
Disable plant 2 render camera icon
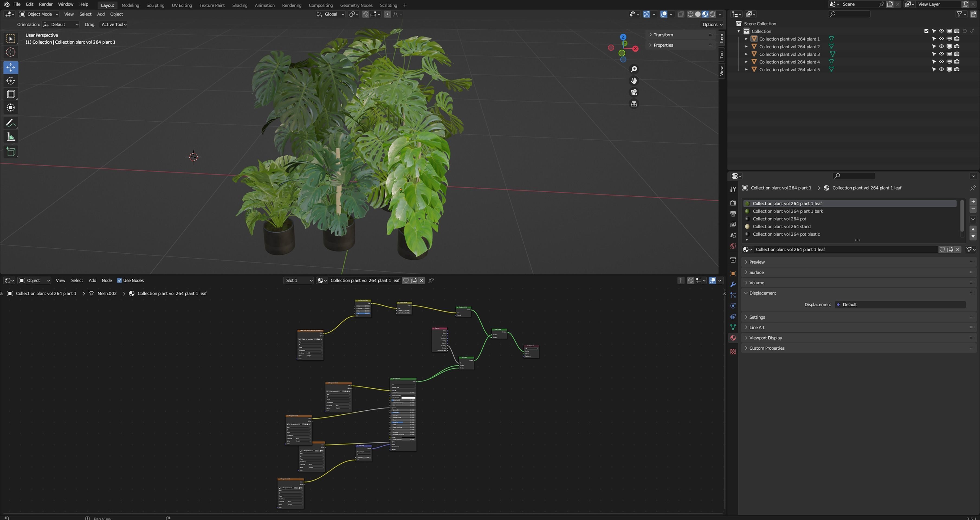957,46
